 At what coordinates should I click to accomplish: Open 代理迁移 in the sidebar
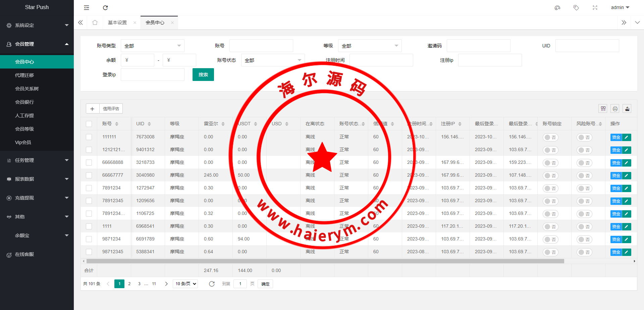click(x=24, y=75)
